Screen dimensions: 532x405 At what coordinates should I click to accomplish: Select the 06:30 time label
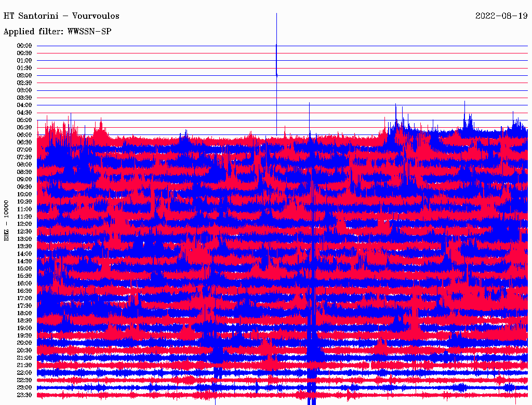[24, 142]
